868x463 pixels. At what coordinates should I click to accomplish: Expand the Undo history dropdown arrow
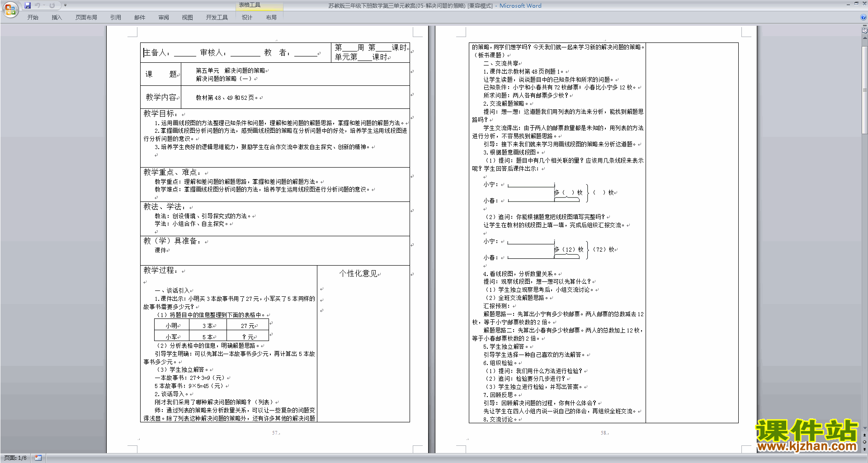44,5
